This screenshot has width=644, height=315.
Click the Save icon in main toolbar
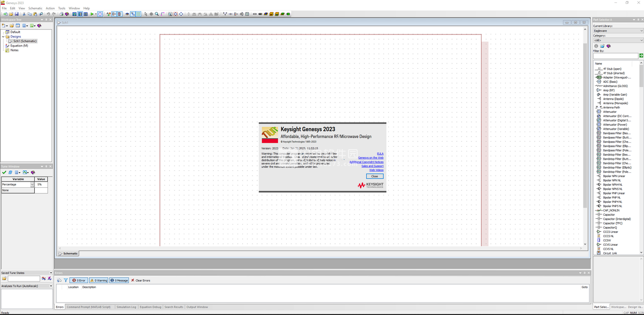pyautogui.click(x=17, y=14)
